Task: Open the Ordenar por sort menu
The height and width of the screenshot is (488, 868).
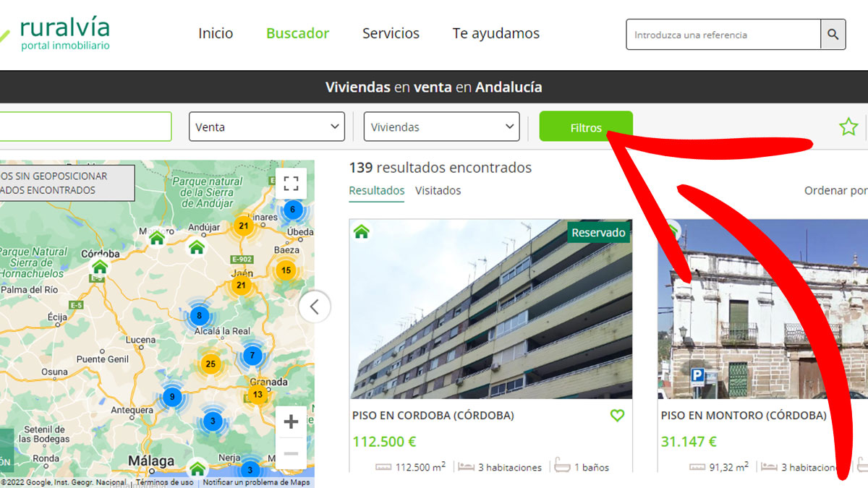Action: click(835, 191)
